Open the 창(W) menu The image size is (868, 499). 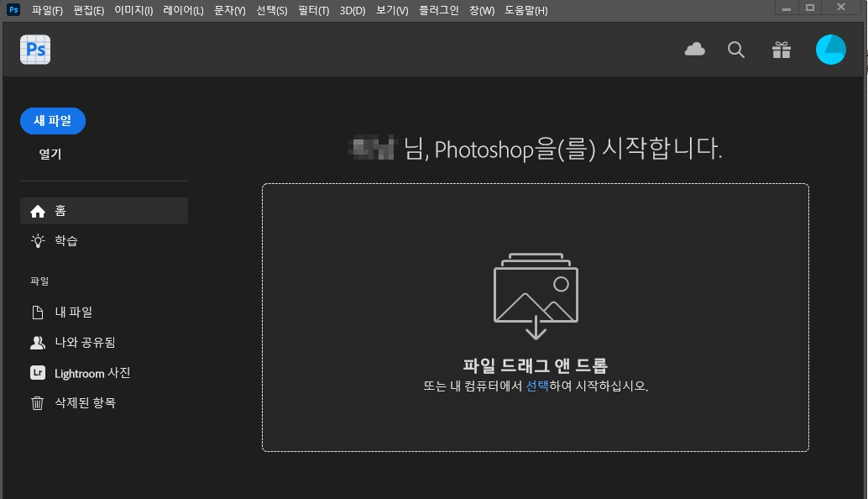coord(482,11)
